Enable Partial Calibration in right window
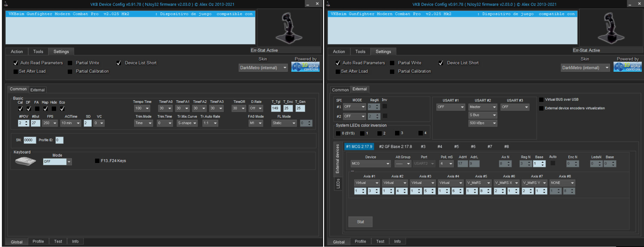This screenshot has height=247, width=644. pyautogui.click(x=392, y=71)
